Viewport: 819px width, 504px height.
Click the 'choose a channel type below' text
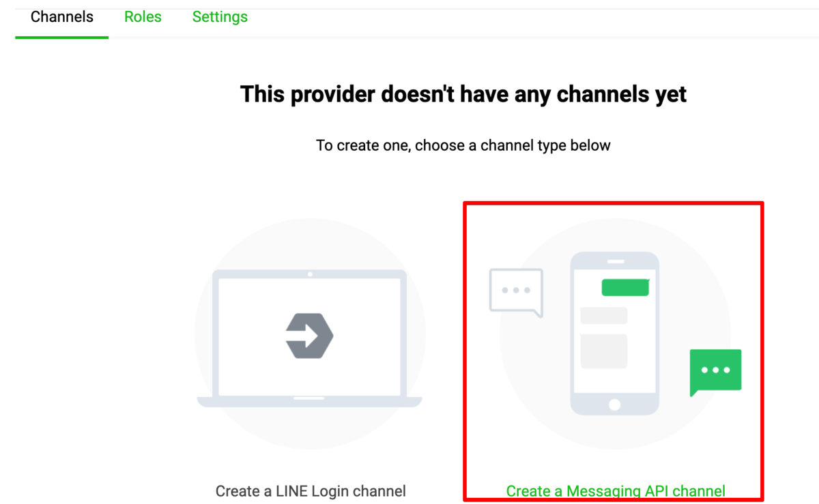463,145
